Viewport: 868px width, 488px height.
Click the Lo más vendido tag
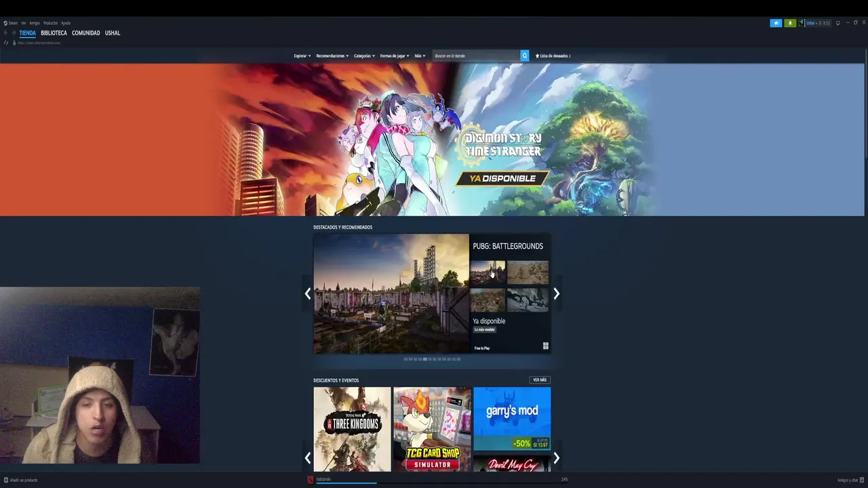[x=484, y=329]
